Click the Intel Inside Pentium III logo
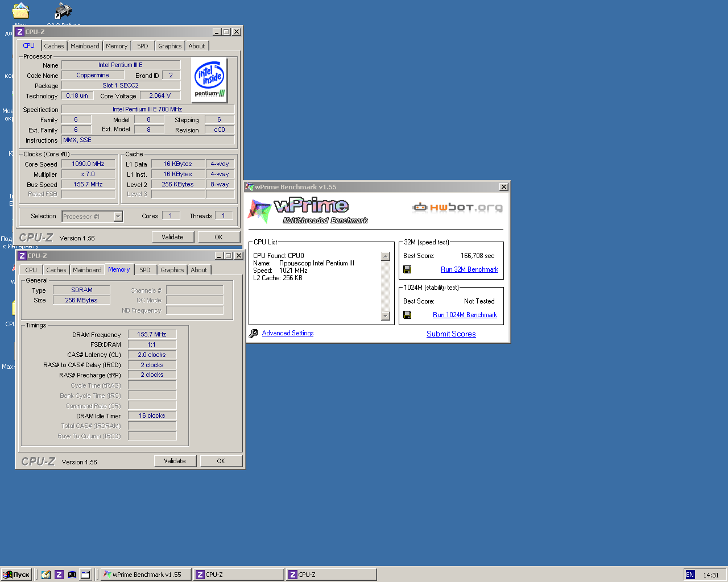This screenshot has width=728, height=582. pyautogui.click(x=210, y=80)
